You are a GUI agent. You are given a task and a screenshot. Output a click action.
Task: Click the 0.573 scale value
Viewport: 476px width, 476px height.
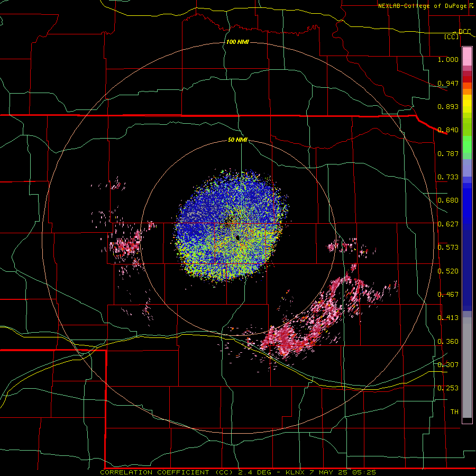tap(448, 248)
